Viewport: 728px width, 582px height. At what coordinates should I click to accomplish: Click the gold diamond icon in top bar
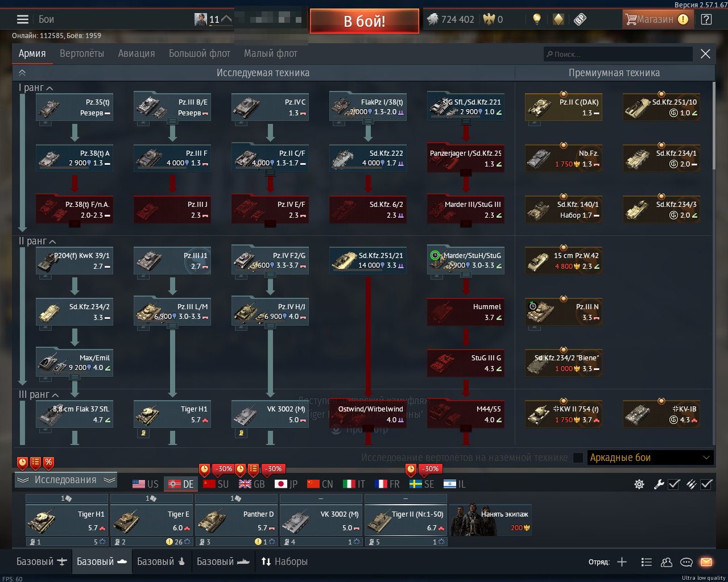pos(559,19)
